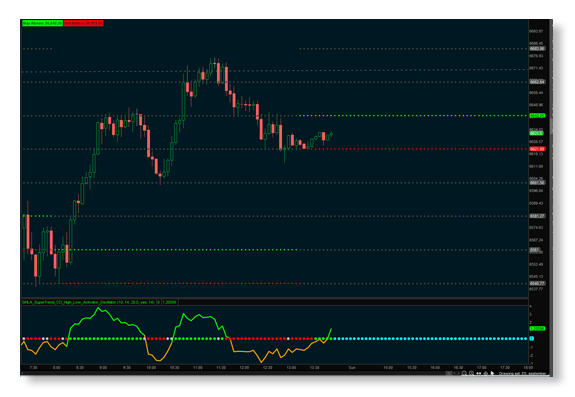Image resolution: width=575 pixels, height=397 pixels.
Task: Click the 15:00 time axis label
Action: click(x=388, y=367)
